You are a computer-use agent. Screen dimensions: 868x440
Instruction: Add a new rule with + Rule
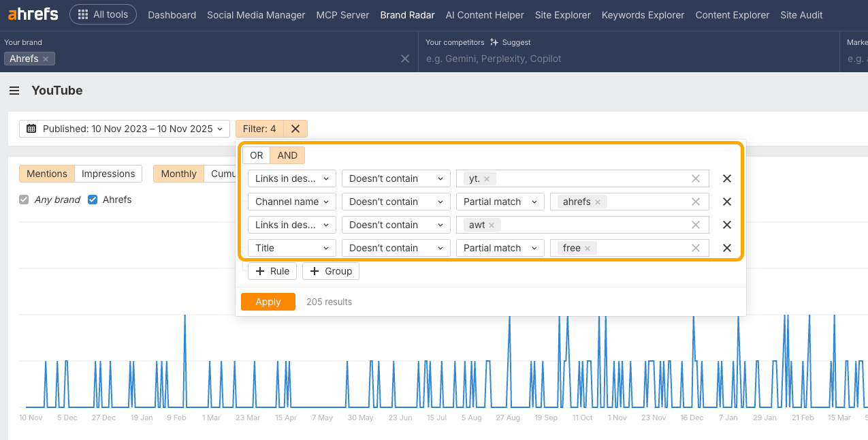pyautogui.click(x=272, y=270)
